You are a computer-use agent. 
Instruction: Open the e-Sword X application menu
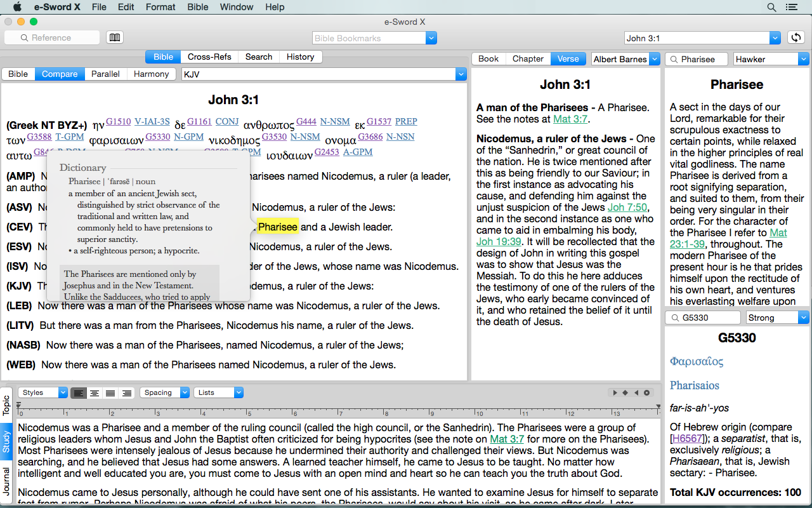[56, 7]
